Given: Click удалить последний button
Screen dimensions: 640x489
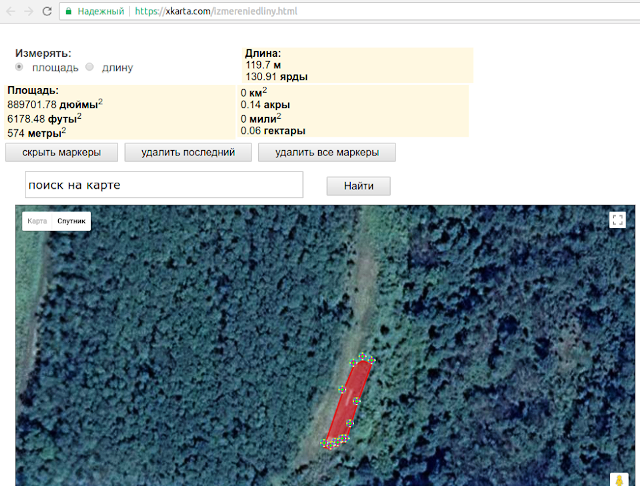Looking at the screenshot, I should pos(188,152).
